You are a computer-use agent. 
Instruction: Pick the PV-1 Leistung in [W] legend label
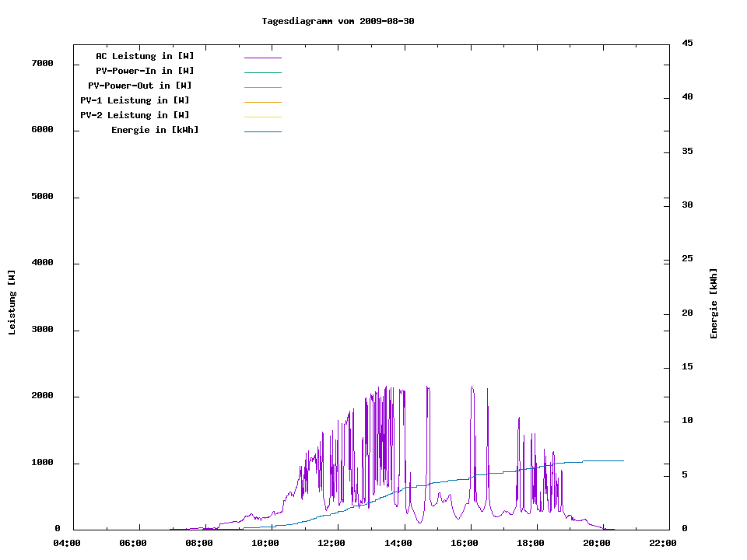tap(135, 100)
